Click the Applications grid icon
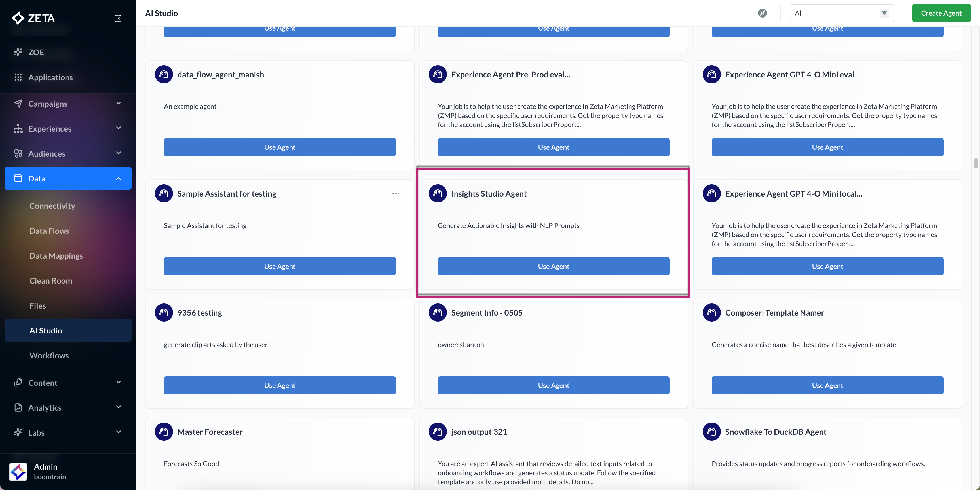The width and height of the screenshot is (980, 490). (18, 77)
